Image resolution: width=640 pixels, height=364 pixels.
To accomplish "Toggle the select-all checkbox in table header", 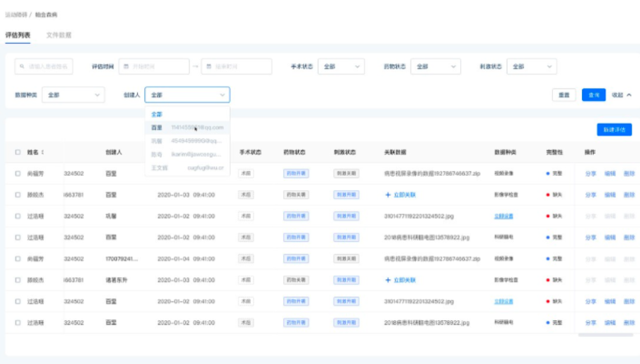I will pyautogui.click(x=18, y=152).
